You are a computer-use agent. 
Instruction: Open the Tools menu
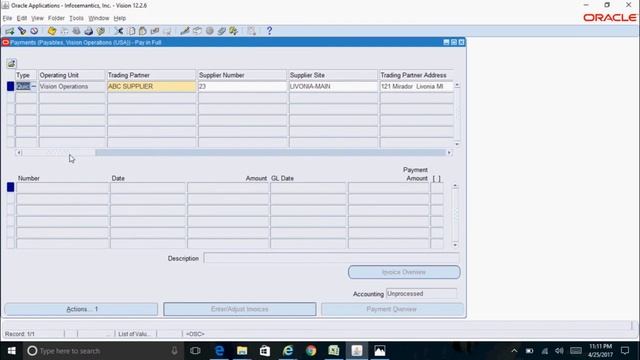(x=76, y=18)
